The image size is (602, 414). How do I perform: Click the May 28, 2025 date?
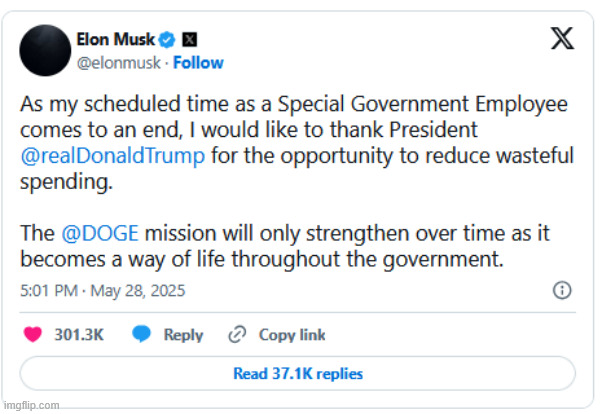138,291
